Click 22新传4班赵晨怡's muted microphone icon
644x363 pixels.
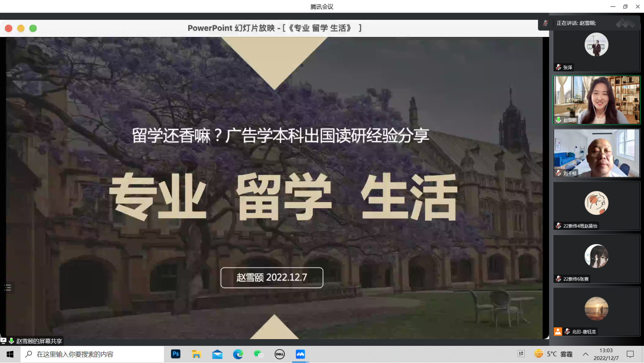click(x=558, y=226)
